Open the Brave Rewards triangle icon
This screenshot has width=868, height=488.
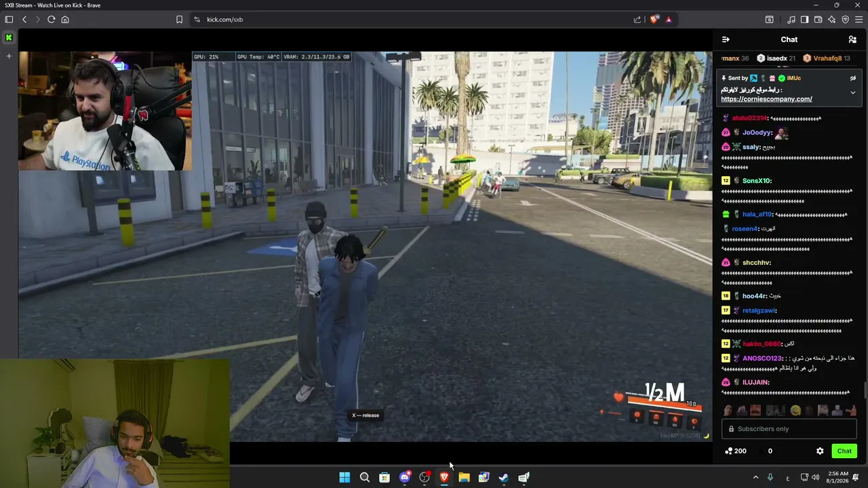pos(669,20)
